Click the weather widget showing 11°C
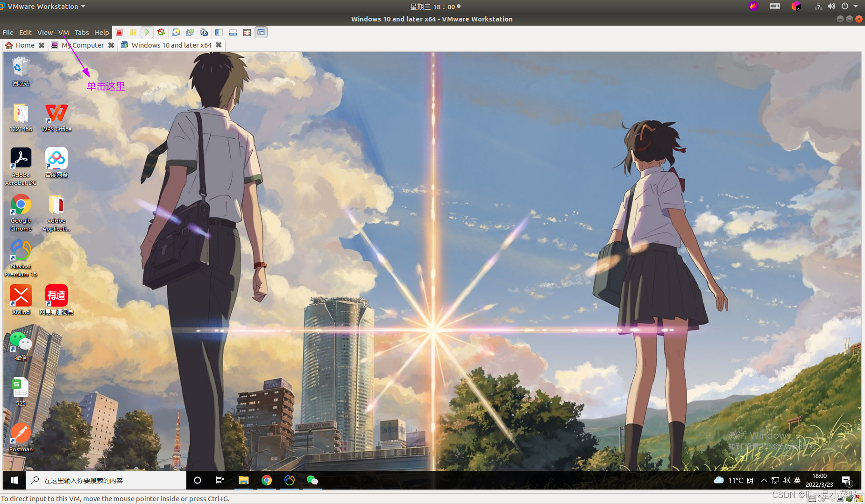Screen dimensions: 865x504 (733, 480)
